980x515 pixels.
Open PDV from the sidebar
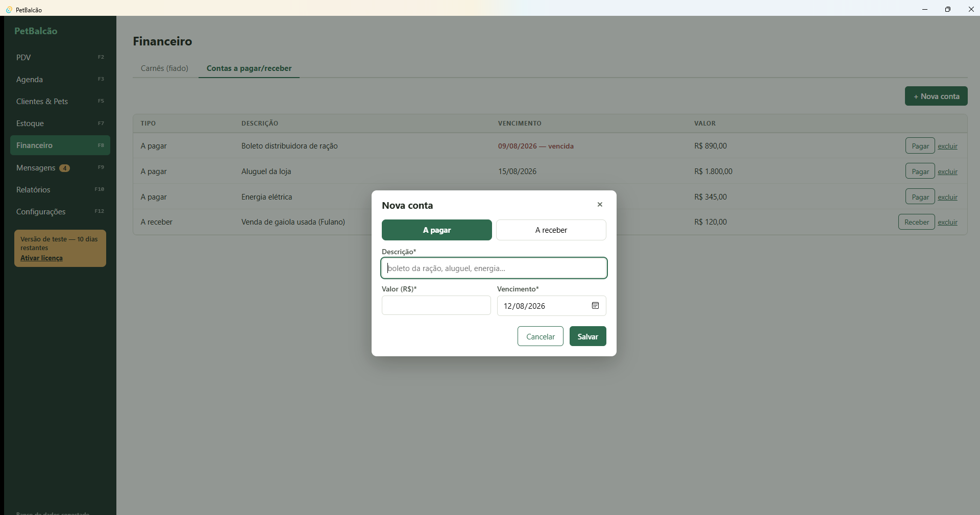(x=60, y=57)
